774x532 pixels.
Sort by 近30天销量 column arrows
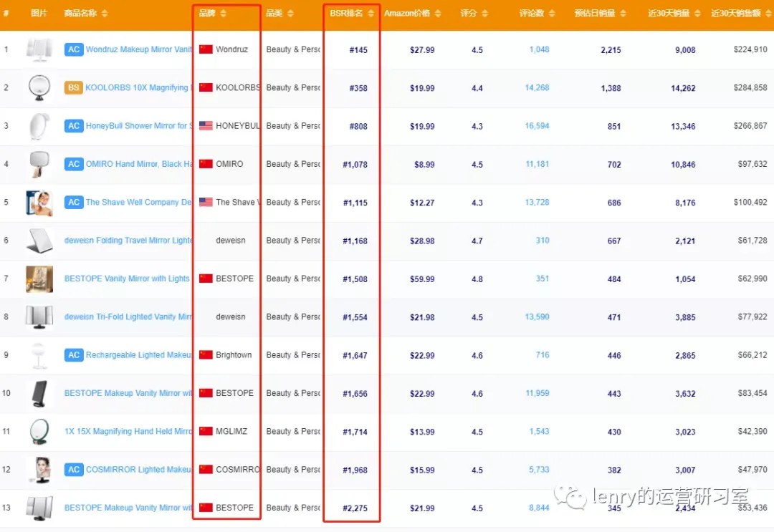pos(697,14)
